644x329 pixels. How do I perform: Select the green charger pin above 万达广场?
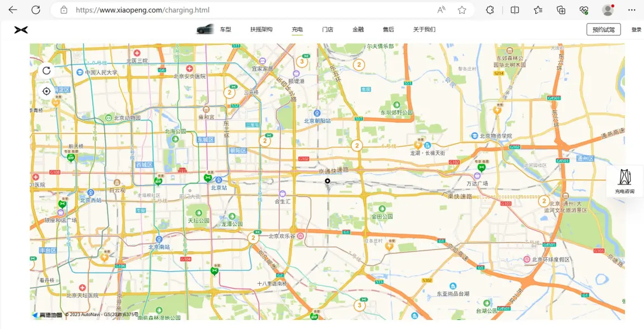pos(481,166)
